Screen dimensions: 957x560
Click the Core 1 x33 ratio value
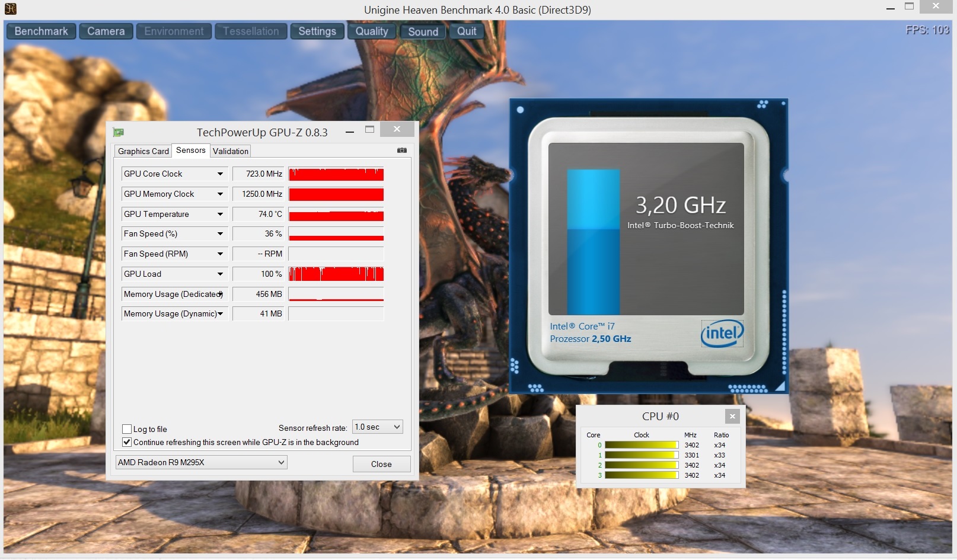click(720, 455)
